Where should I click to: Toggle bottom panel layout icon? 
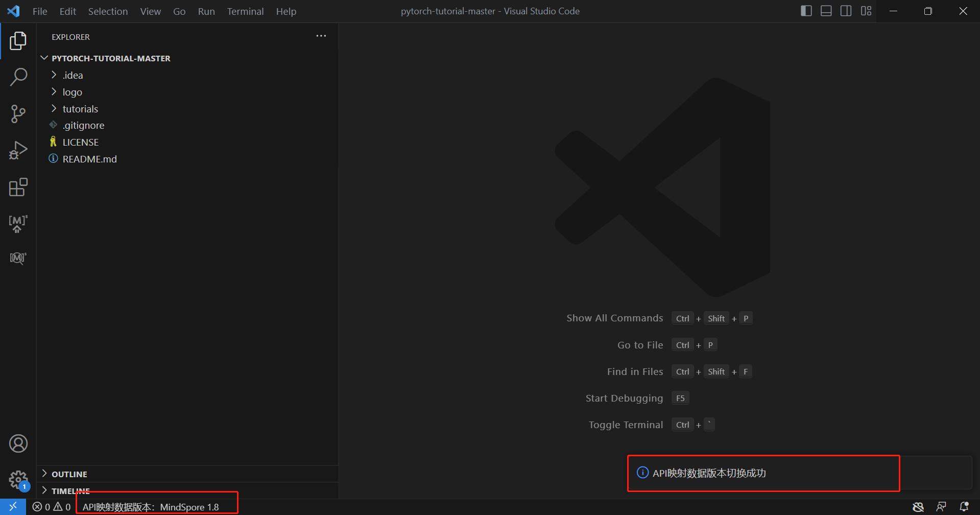826,11
